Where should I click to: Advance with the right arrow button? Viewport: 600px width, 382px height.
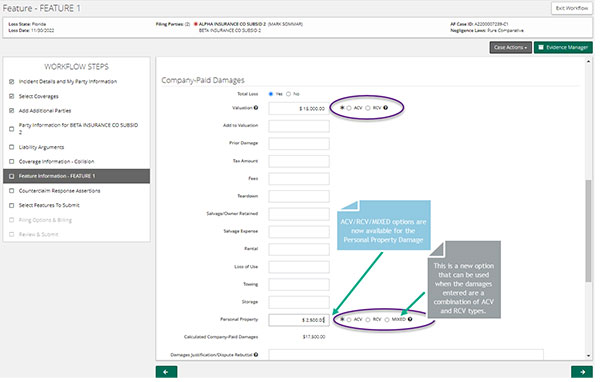click(x=582, y=372)
